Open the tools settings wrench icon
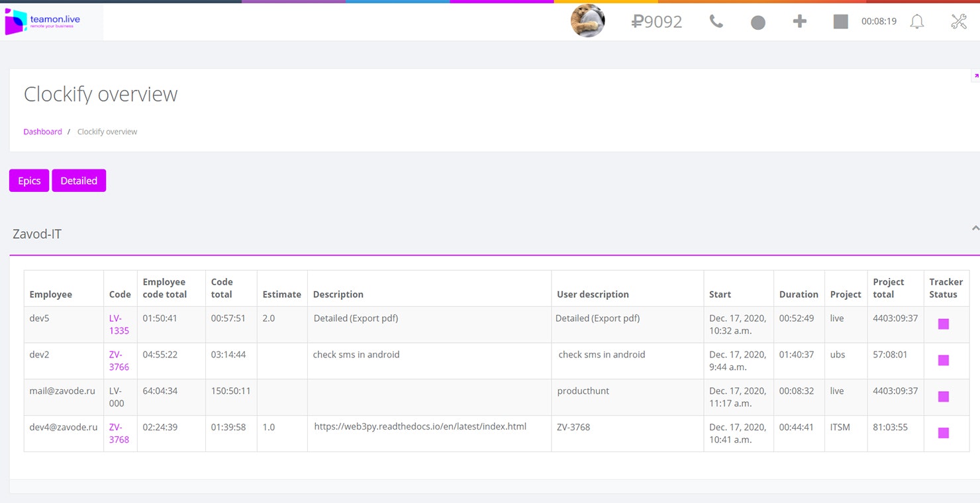 959,22
